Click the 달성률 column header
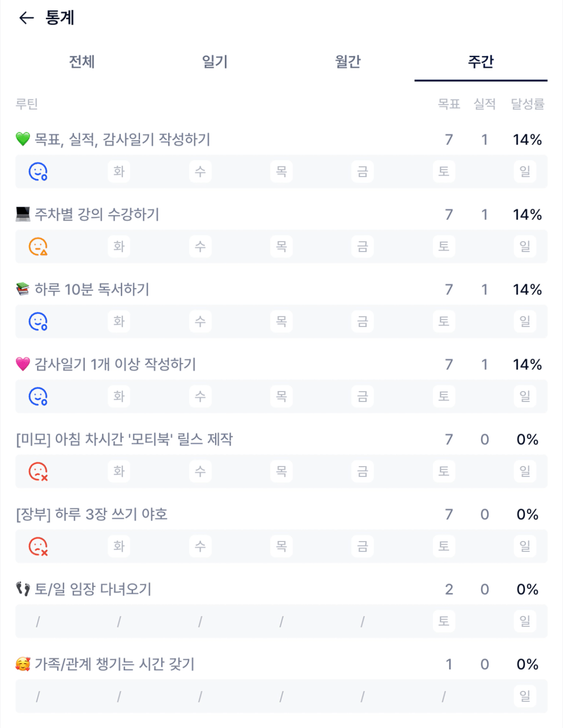 527,104
